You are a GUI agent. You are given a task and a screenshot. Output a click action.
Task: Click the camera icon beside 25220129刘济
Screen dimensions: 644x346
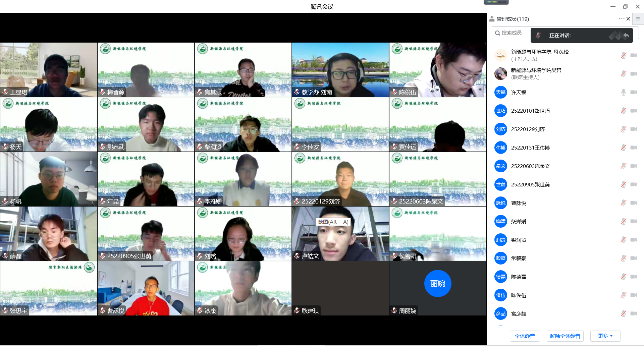pyautogui.click(x=633, y=129)
